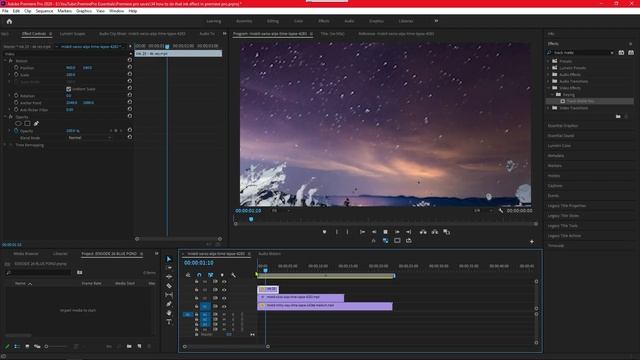Image resolution: width=640 pixels, height=360 pixels.
Task: Toggle Position animation stopwatch
Action: pyautogui.click(x=16, y=67)
